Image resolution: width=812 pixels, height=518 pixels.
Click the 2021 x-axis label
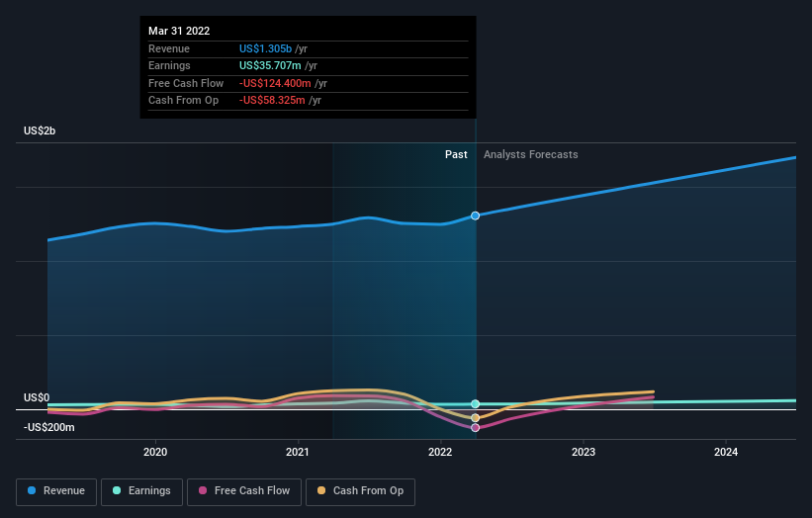point(298,452)
